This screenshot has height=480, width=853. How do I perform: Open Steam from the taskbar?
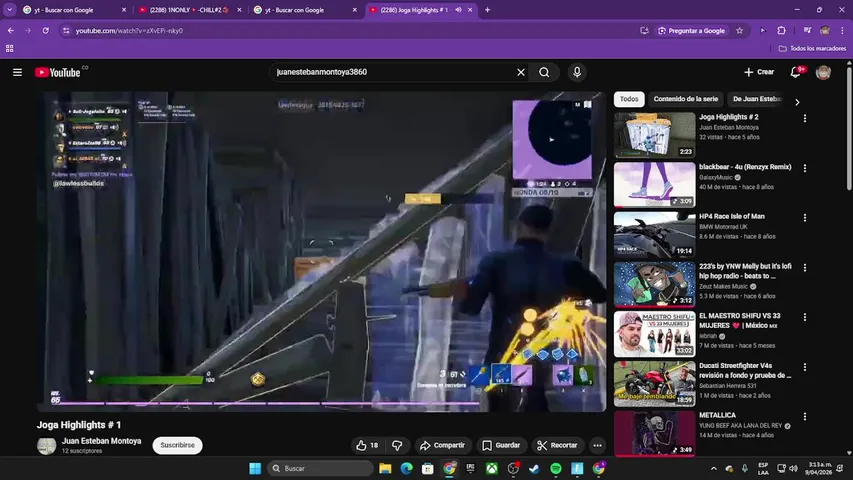tap(534, 469)
